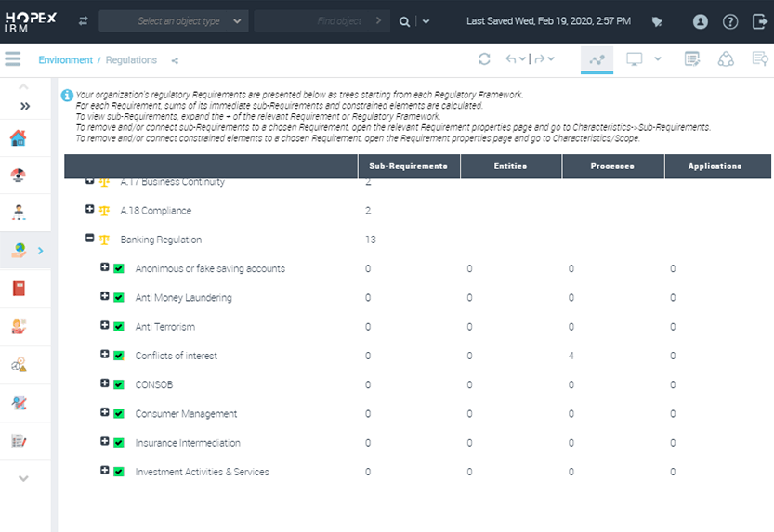This screenshot has width=774, height=532.
Task: Expand the Insurance Intermediation requirement
Action: pos(105,442)
